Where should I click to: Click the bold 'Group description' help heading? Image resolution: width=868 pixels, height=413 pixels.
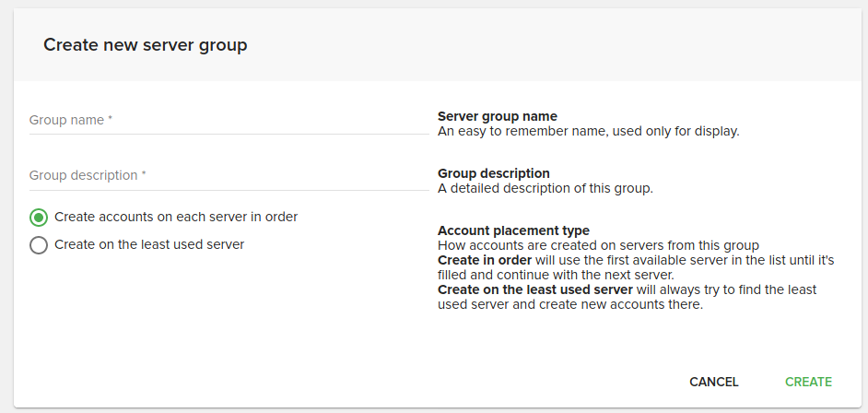494,173
